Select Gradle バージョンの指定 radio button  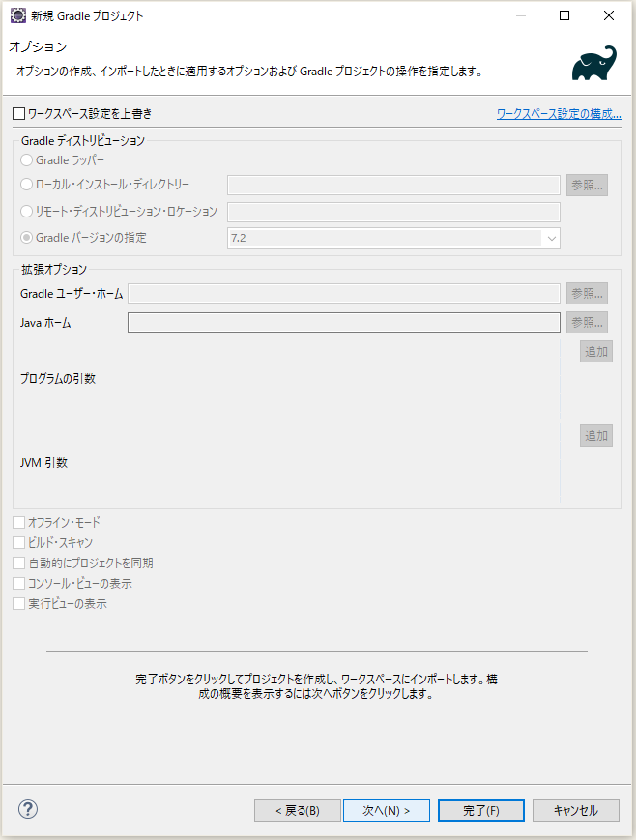(x=26, y=238)
